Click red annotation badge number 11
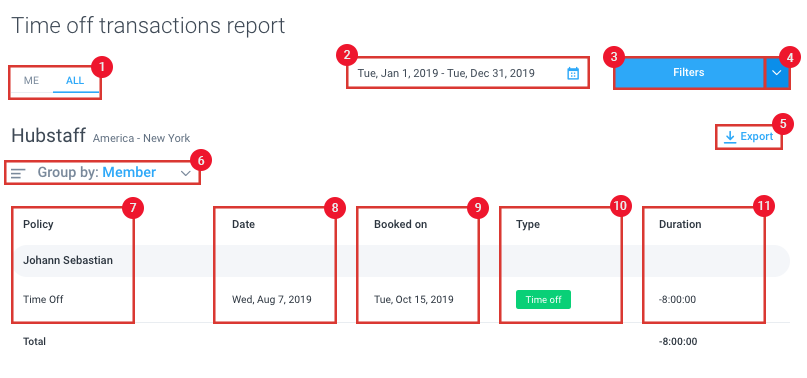Screen dimensions: 807x378 point(764,207)
